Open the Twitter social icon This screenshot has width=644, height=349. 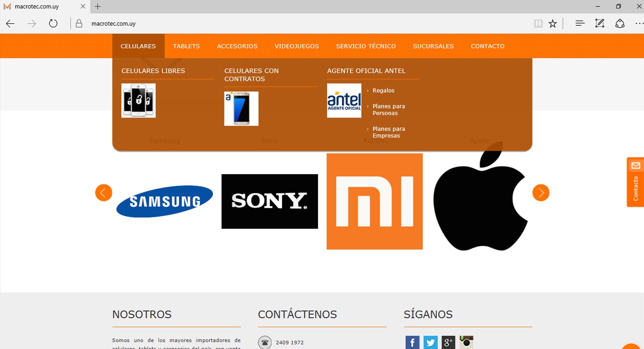click(430, 342)
